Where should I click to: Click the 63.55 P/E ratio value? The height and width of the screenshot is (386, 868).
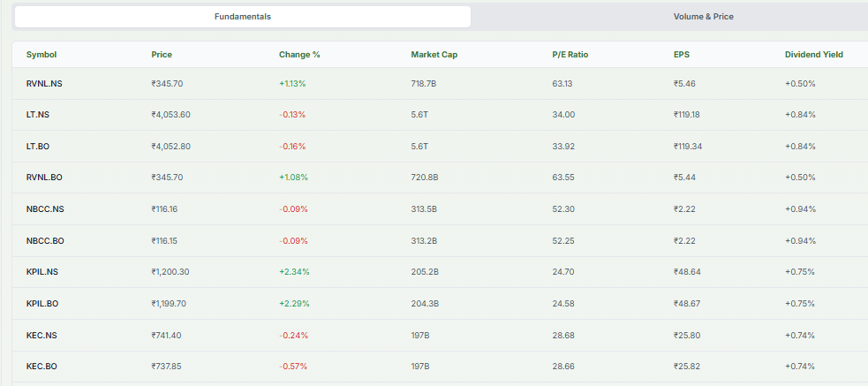[563, 178]
